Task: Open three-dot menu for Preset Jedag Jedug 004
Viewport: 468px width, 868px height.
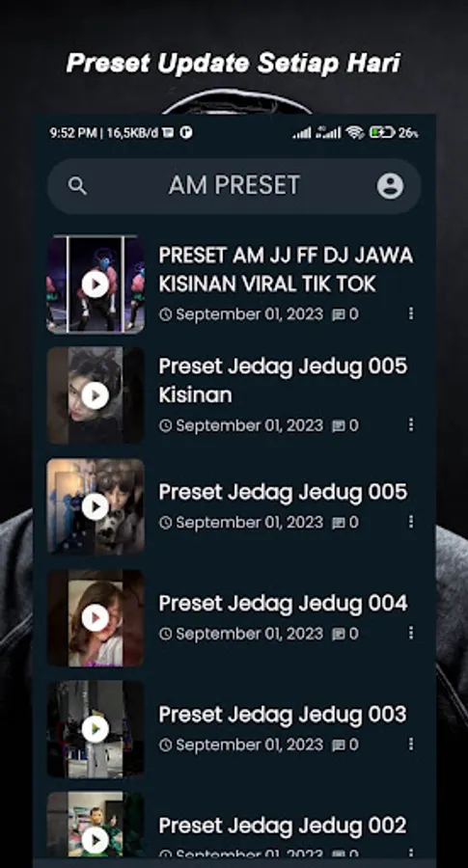Action: (411, 633)
